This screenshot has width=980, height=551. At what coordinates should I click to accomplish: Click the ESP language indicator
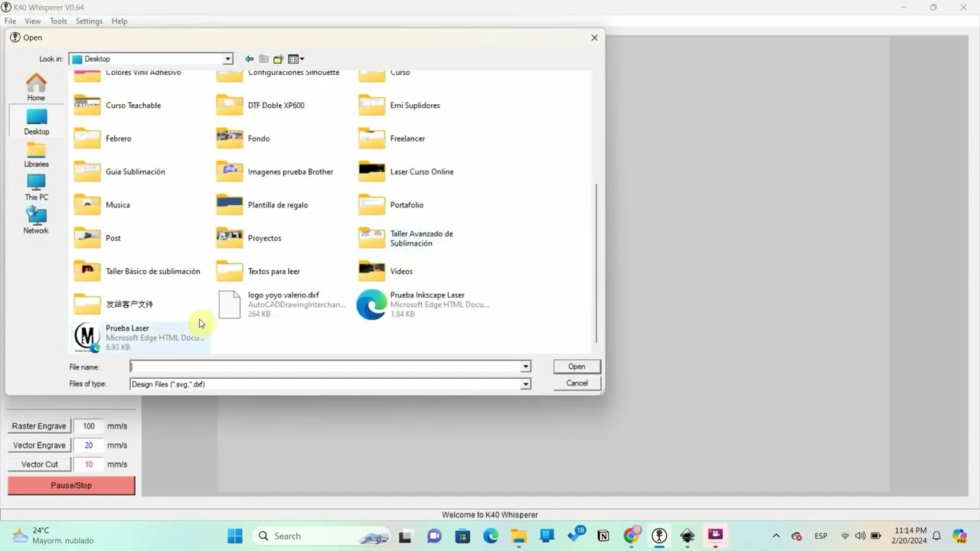[821, 536]
